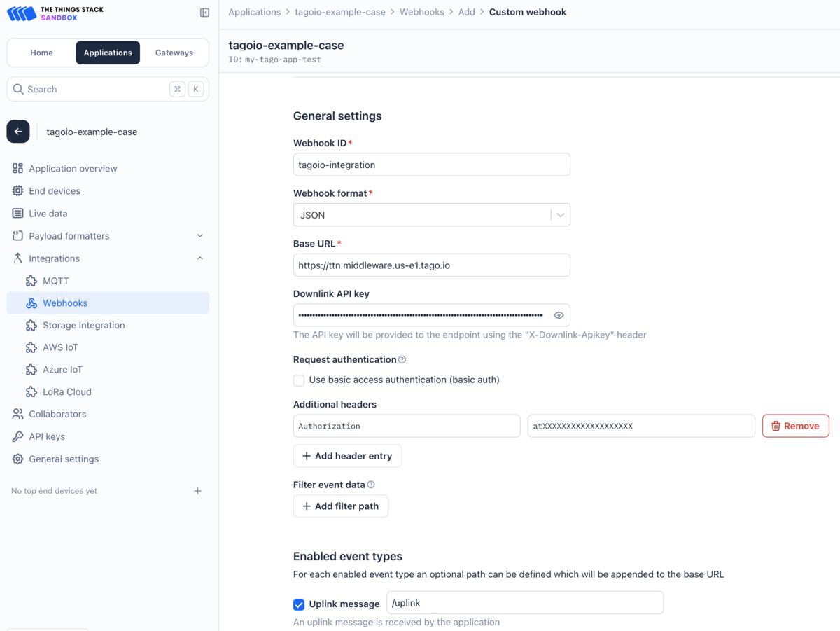Click the Application overview grid icon
840x631 pixels.
[x=18, y=168]
